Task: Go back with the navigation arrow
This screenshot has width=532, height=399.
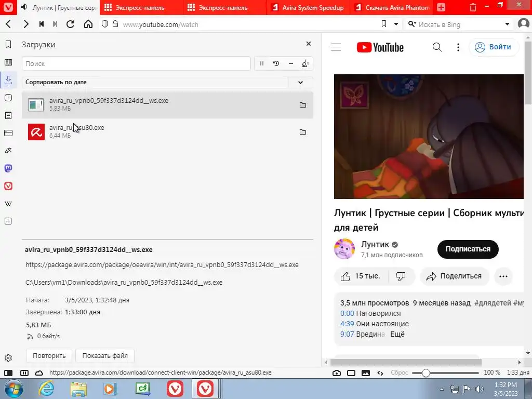Action: pyautogui.click(x=8, y=24)
